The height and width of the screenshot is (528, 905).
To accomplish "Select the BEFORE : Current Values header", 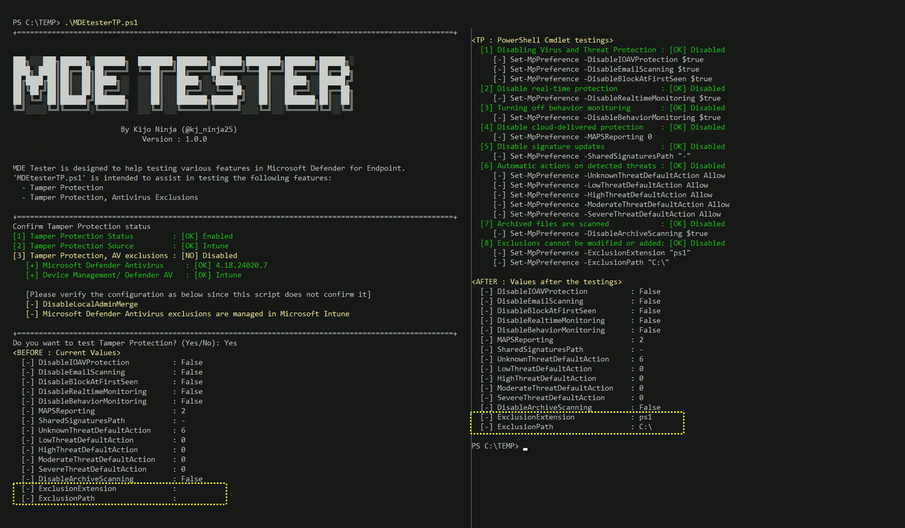I will [71, 352].
